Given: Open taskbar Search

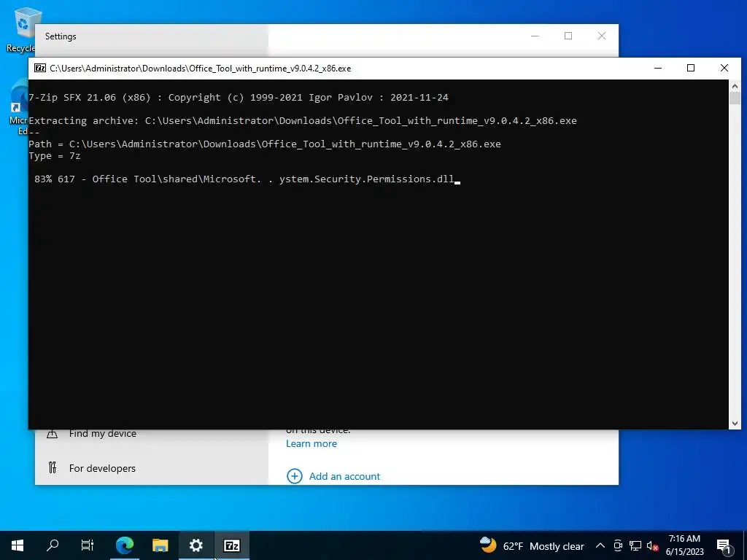Looking at the screenshot, I should [53, 545].
